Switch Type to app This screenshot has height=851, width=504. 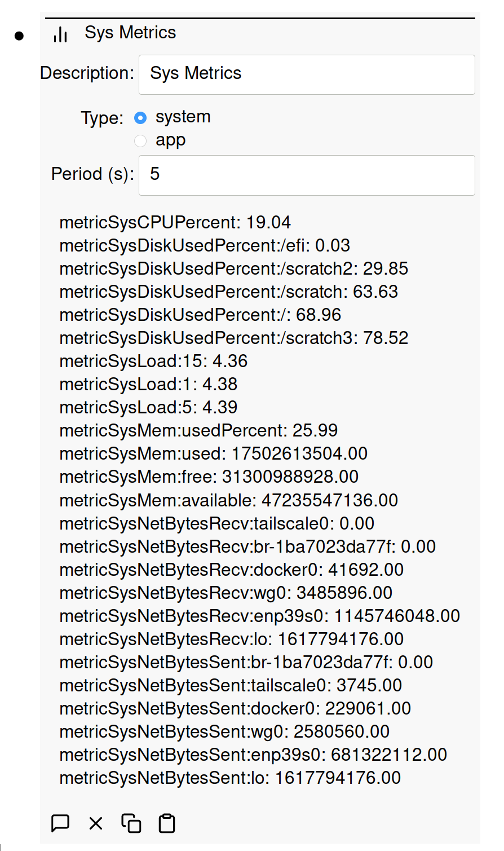[x=140, y=141]
